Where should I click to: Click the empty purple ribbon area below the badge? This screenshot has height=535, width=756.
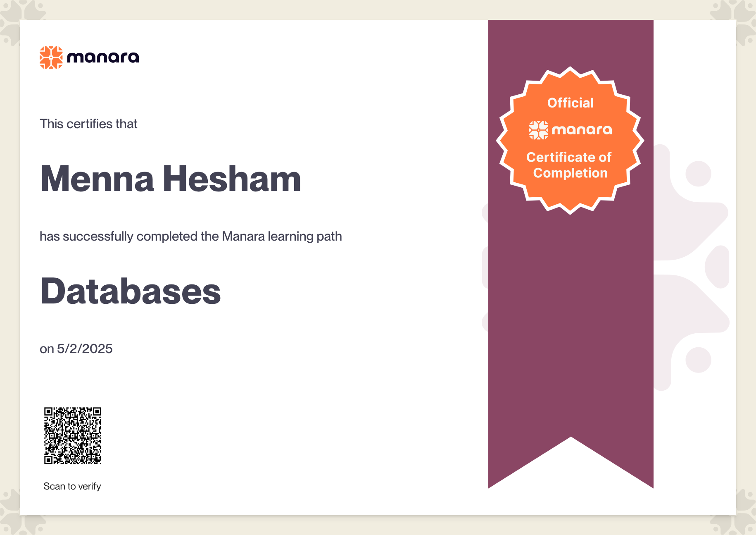pos(571,322)
